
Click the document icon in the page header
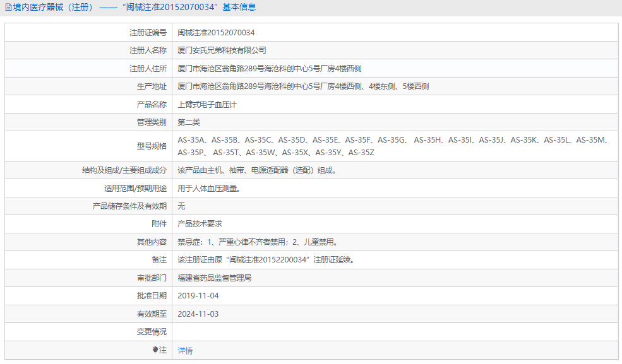[x=8, y=7]
